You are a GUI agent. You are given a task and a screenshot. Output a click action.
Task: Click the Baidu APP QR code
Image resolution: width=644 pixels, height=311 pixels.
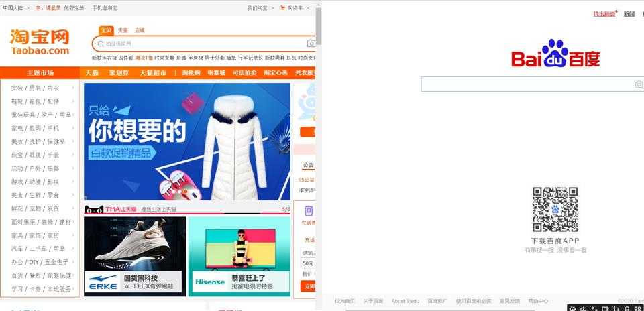(555, 209)
